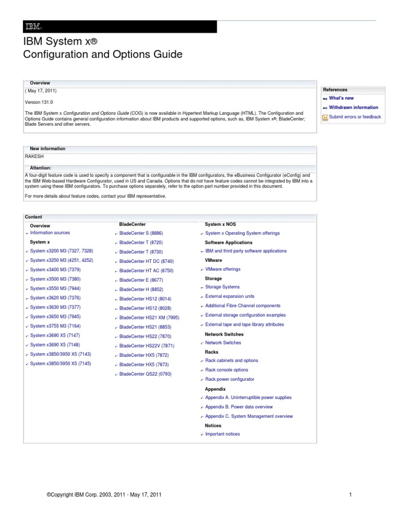The image size is (399, 532).
Task: Click the 'RAKESH' text under New information
Action: (34, 156)
